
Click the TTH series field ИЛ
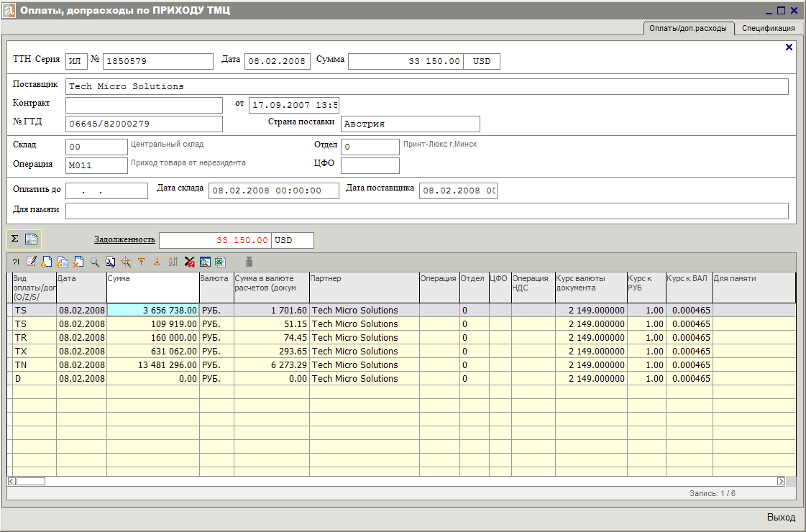point(76,61)
